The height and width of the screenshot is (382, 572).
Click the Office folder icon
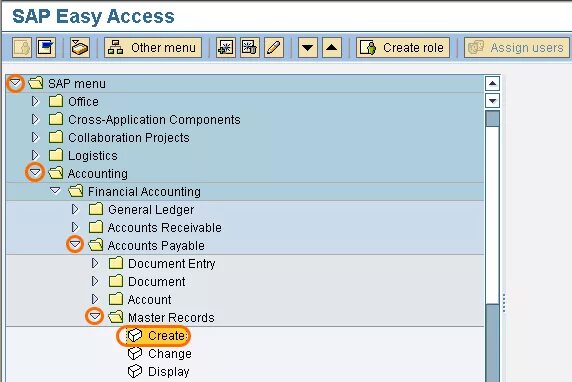pos(56,101)
